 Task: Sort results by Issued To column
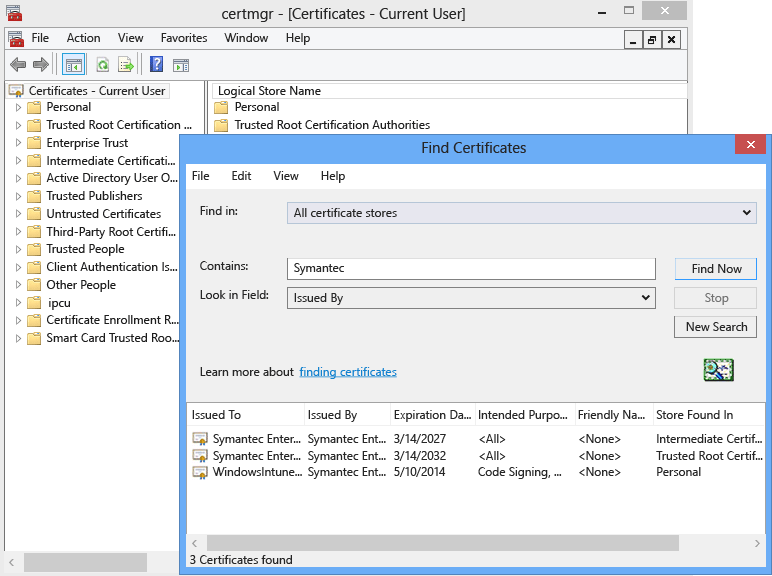pyautogui.click(x=246, y=415)
